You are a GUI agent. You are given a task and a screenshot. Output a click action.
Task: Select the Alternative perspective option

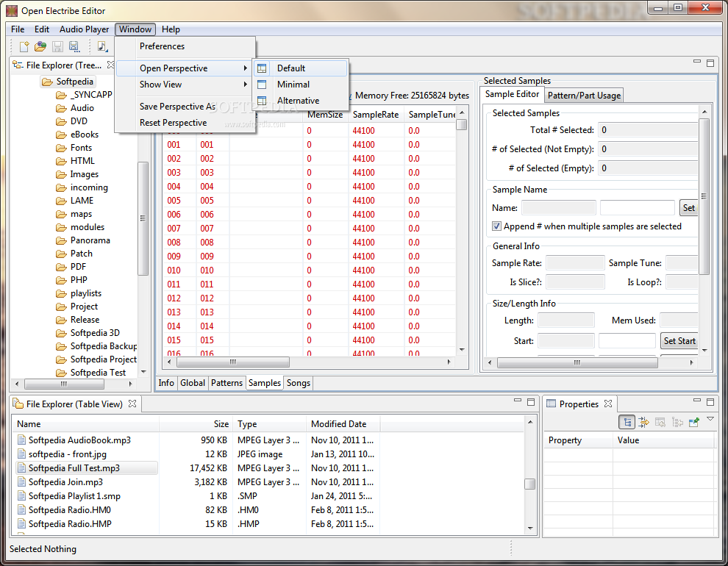click(298, 101)
